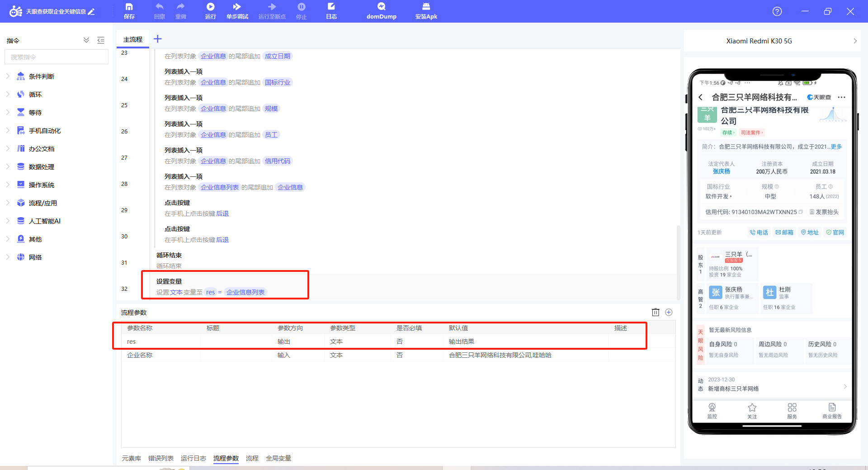Open the 流程 bottom tab

252,458
